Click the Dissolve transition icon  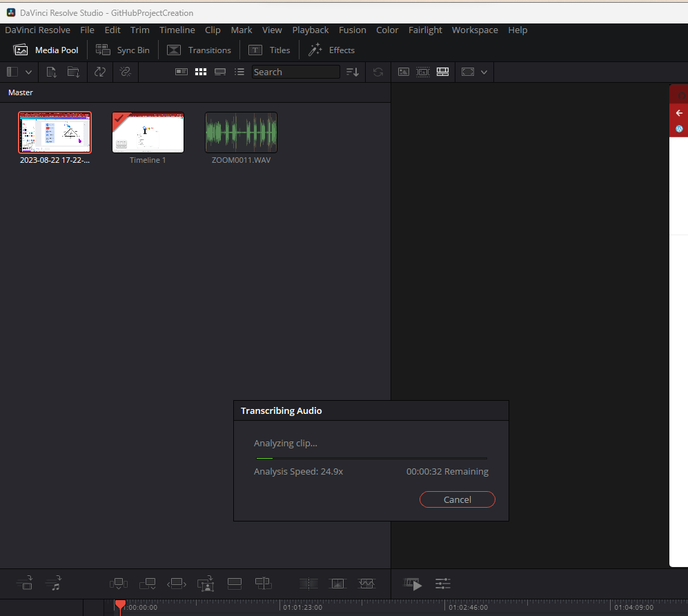[x=337, y=584]
